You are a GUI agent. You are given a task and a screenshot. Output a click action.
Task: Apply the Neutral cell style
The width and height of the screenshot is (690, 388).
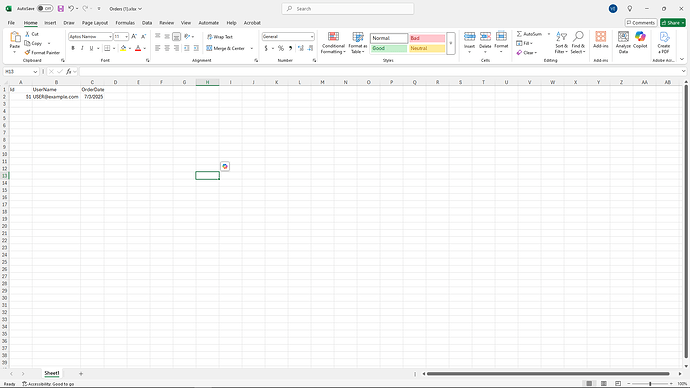point(427,48)
